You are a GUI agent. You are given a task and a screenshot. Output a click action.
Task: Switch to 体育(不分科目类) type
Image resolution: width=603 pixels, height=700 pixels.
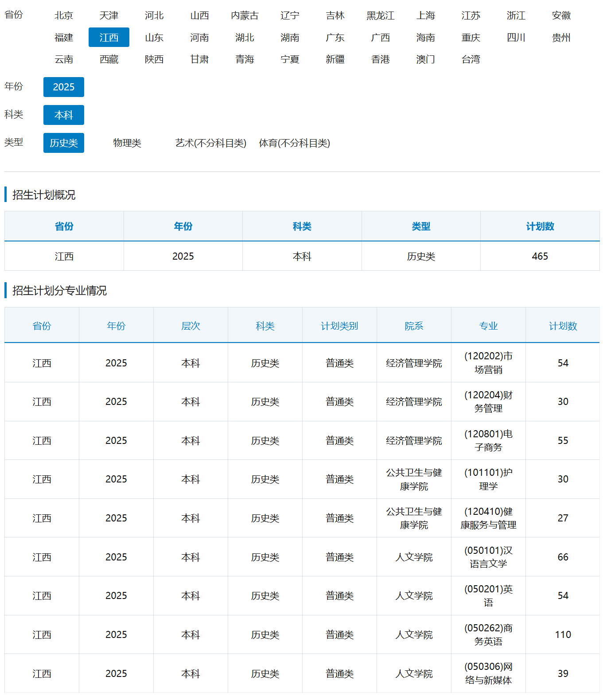295,143
